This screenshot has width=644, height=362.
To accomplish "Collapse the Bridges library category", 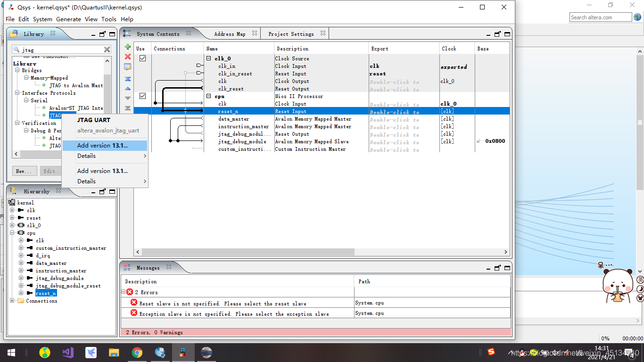I will click(x=17, y=70).
